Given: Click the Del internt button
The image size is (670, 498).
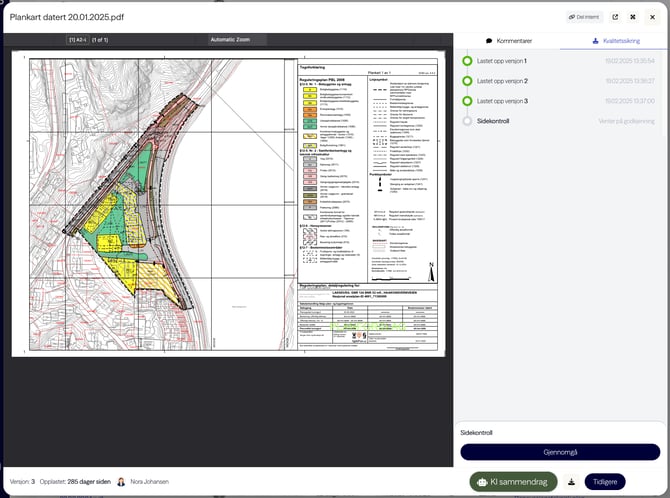Looking at the screenshot, I should [584, 17].
